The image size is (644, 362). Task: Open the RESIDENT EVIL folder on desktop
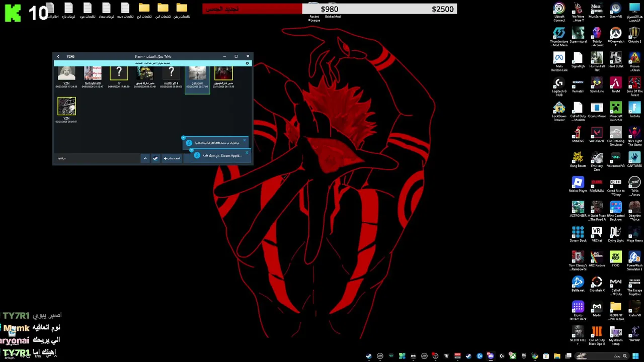point(615,311)
